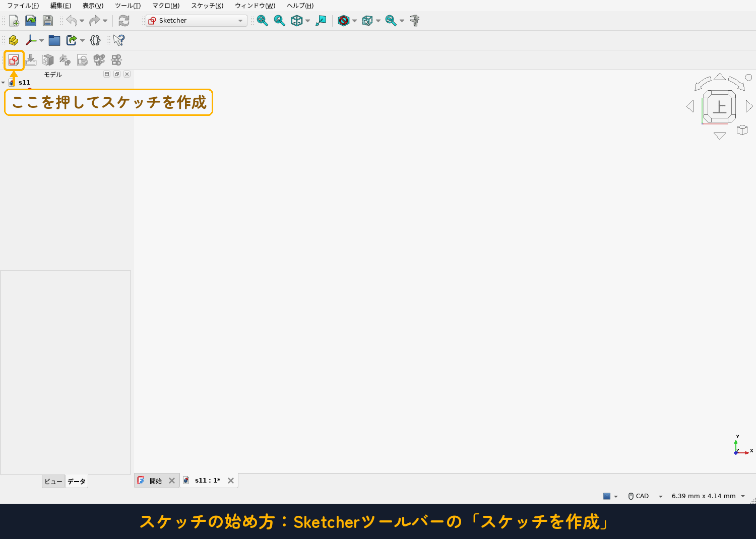The height and width of the screenshot is (539, 756).
Task: Click the Measure caliper icon
Action: (415, 21)
